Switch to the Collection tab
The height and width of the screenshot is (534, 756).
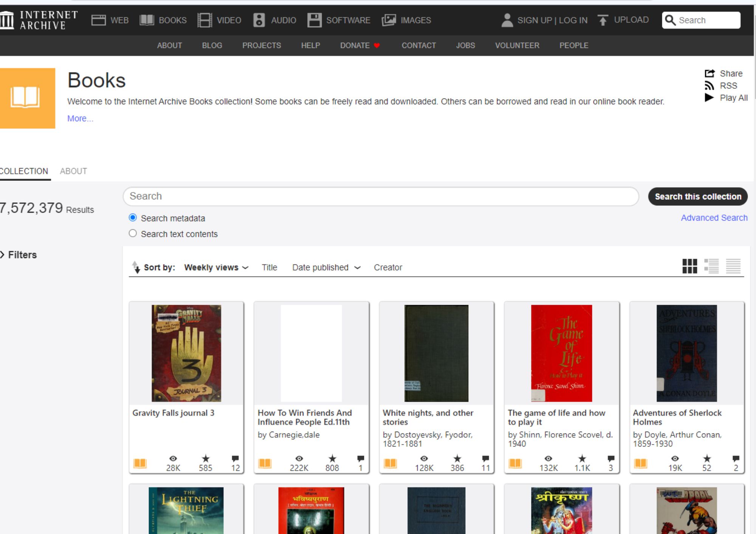point(24,171)
